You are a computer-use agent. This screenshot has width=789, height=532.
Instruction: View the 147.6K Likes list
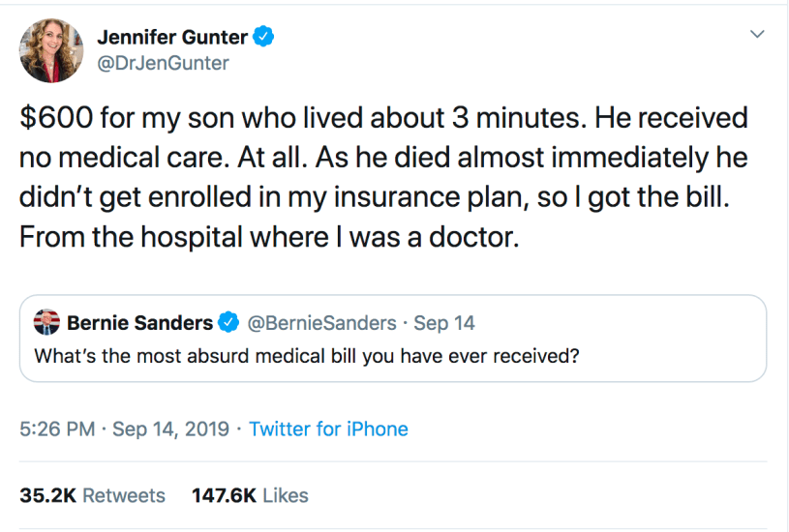pos(250,495)
